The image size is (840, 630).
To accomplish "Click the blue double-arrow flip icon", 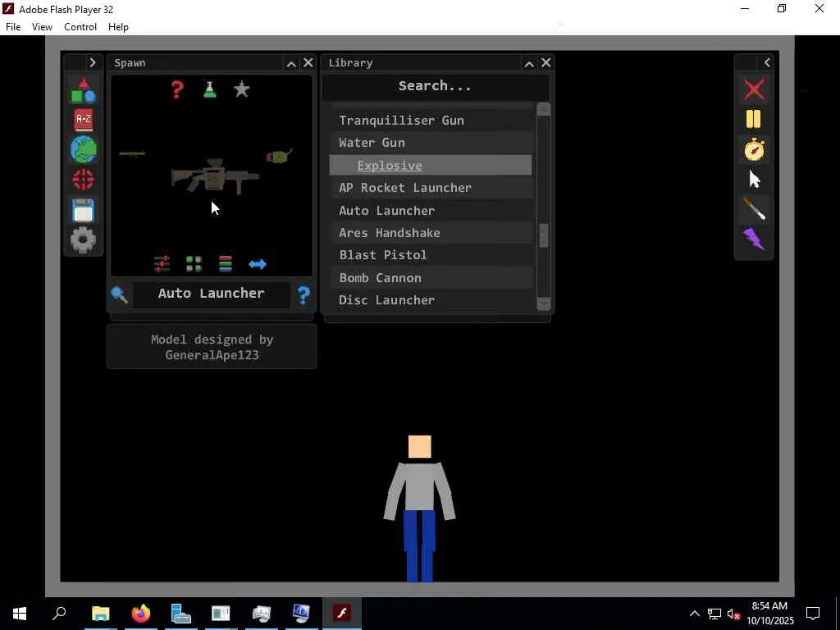I will point(258,264).
